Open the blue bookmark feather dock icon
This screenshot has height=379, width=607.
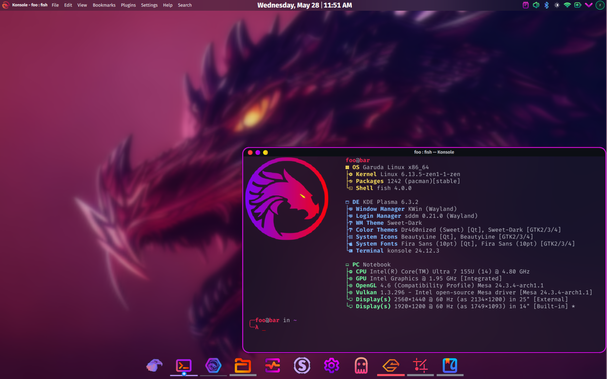(x=450, y=365)
